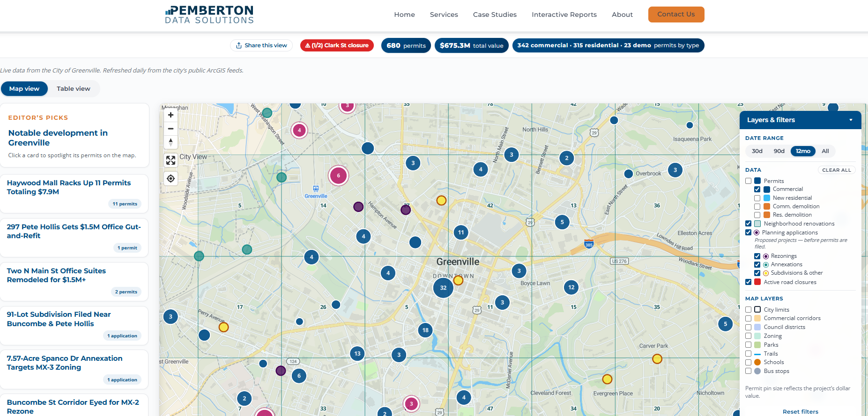Click the green Parks layer swatch
The width and height of the screenshot is (868, 416).
(x=757, y=345)
